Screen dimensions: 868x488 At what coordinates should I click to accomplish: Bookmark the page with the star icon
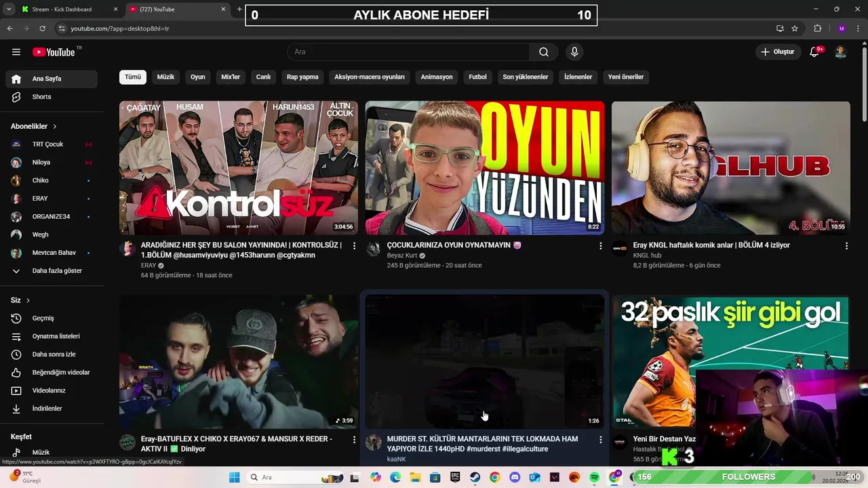(795, 28)
